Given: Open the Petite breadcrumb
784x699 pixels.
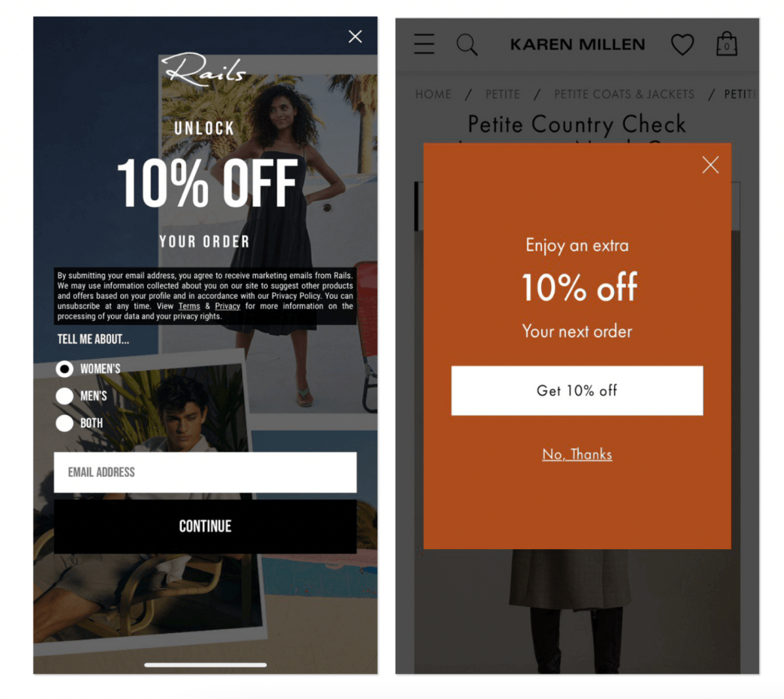Looking at the screenshot, I should point(503,94).
